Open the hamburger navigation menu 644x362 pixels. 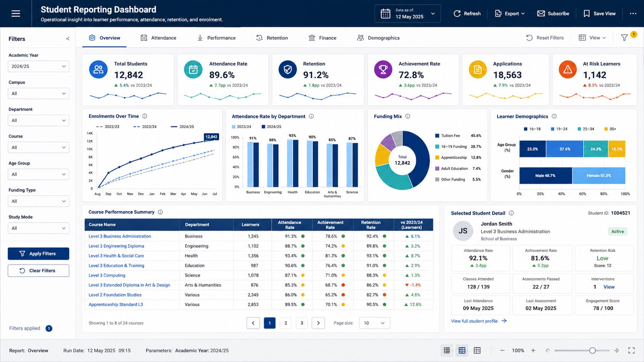16,13
